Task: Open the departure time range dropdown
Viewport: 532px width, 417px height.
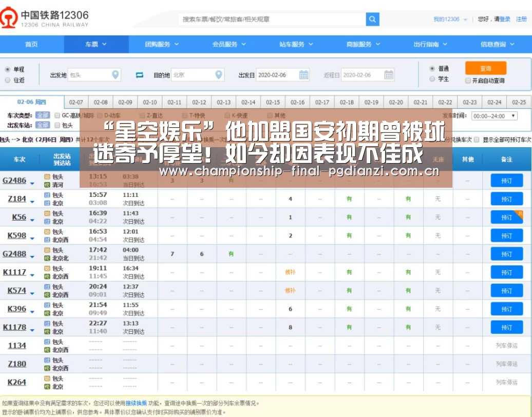Action: (x=495, y=116)
